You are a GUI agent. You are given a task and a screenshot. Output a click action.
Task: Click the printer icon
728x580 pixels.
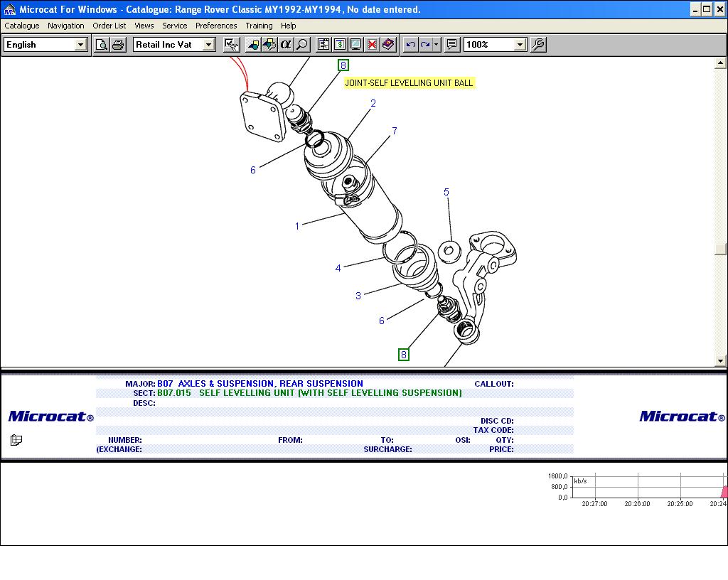click(118, 45)
